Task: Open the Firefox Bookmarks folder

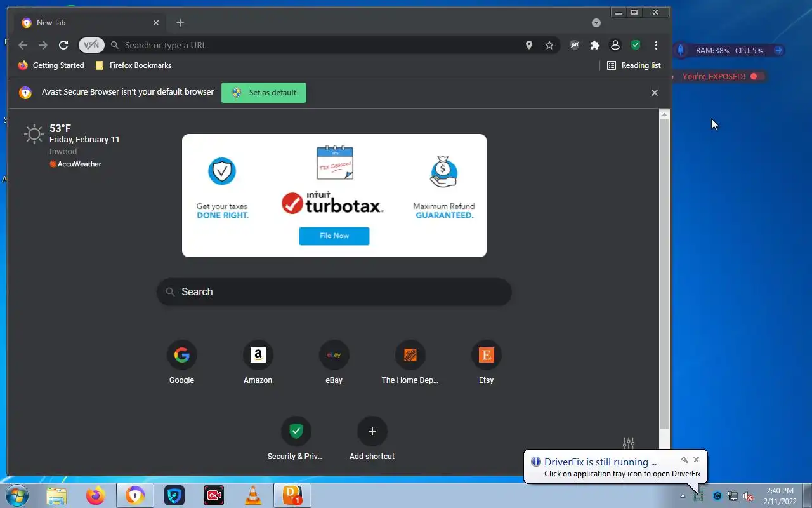Action: [133, 65]
